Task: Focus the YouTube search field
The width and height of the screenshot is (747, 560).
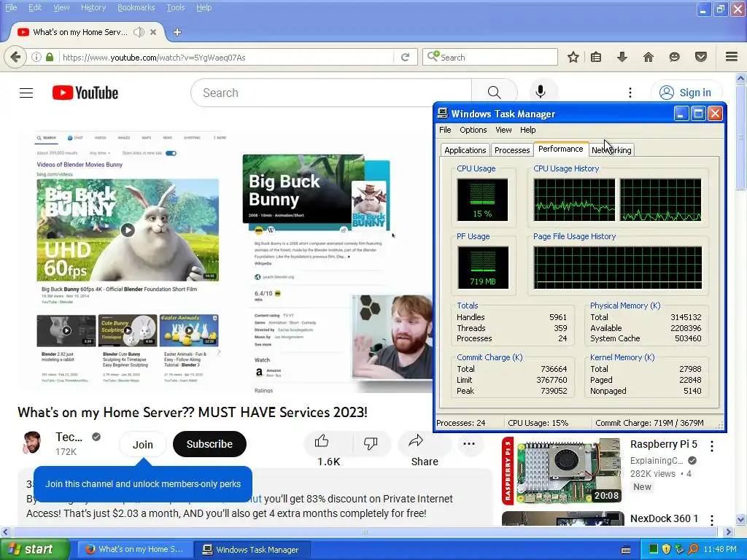Action: (332, 93)
